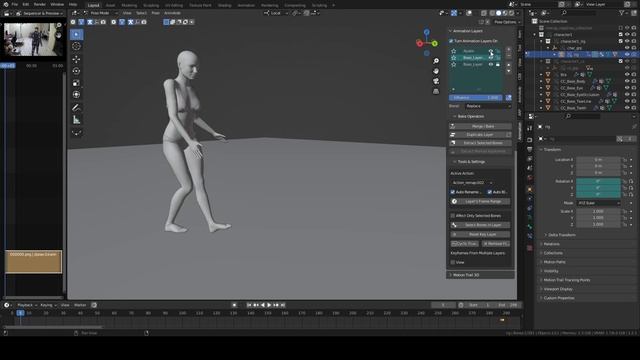Switch to the Layout workspace tab
The width and height of the screenshot is (640, 360).
(x=93, y=5)
